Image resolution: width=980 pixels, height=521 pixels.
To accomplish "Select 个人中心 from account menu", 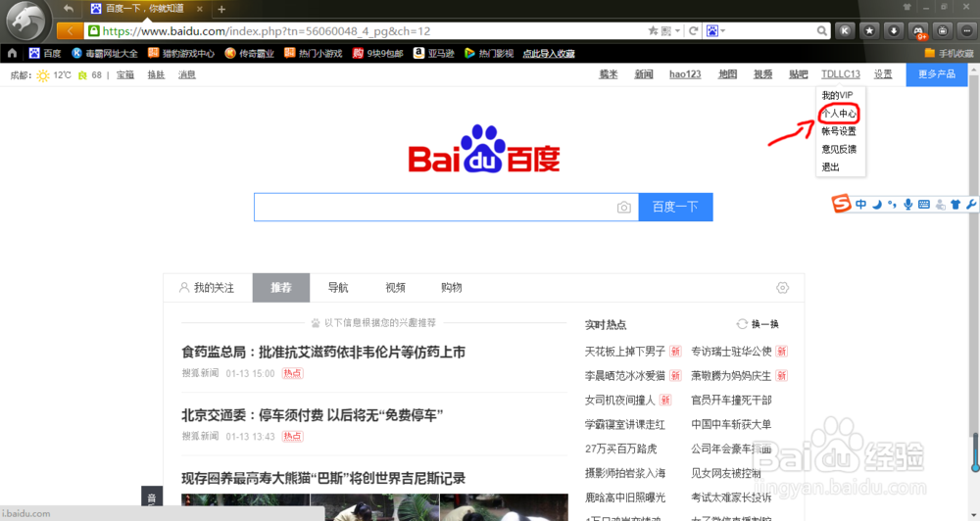I will (x=839, y=113).
